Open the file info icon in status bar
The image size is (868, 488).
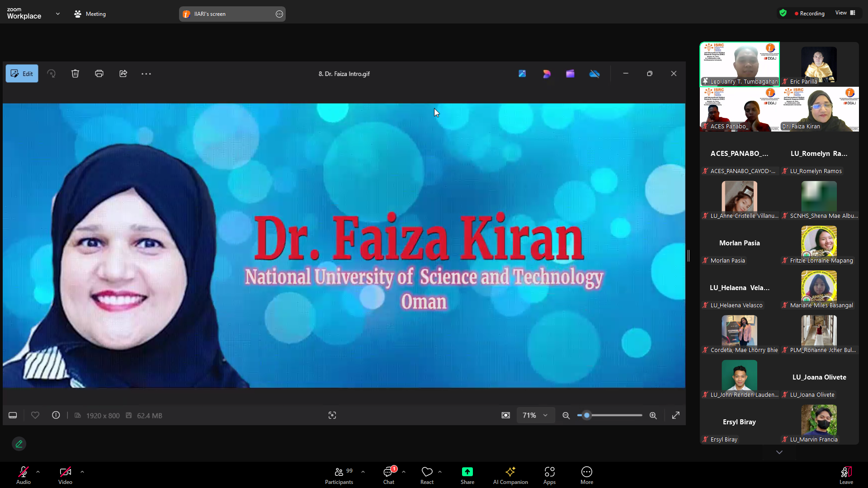tap(56, 415)
